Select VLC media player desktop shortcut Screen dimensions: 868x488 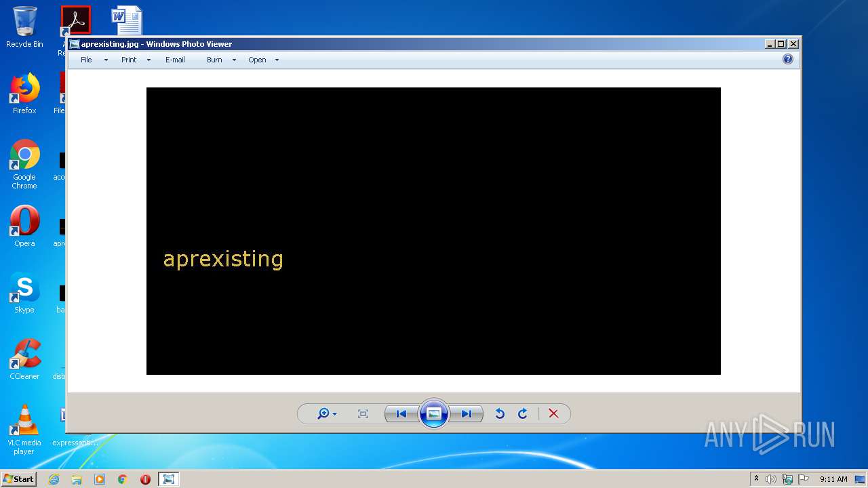[x=24, y=430]
